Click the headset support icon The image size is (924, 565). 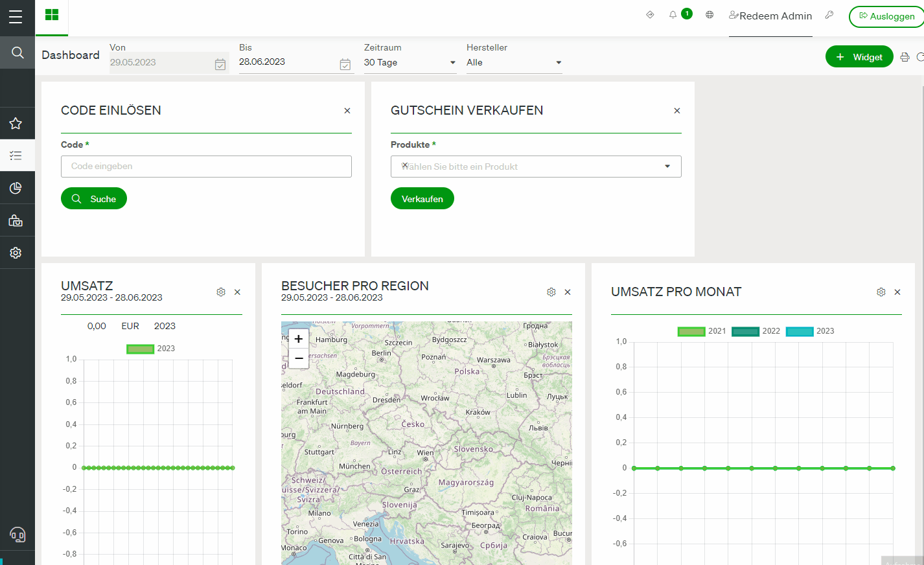17,535
